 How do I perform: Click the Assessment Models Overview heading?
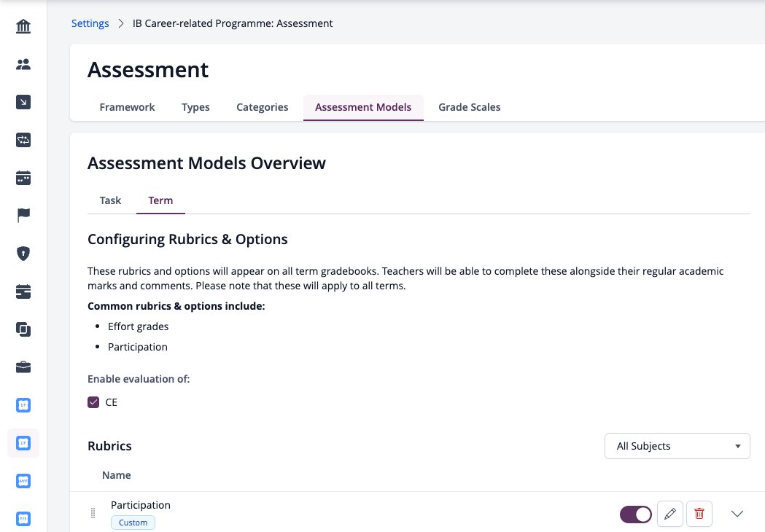click(206, 163)
